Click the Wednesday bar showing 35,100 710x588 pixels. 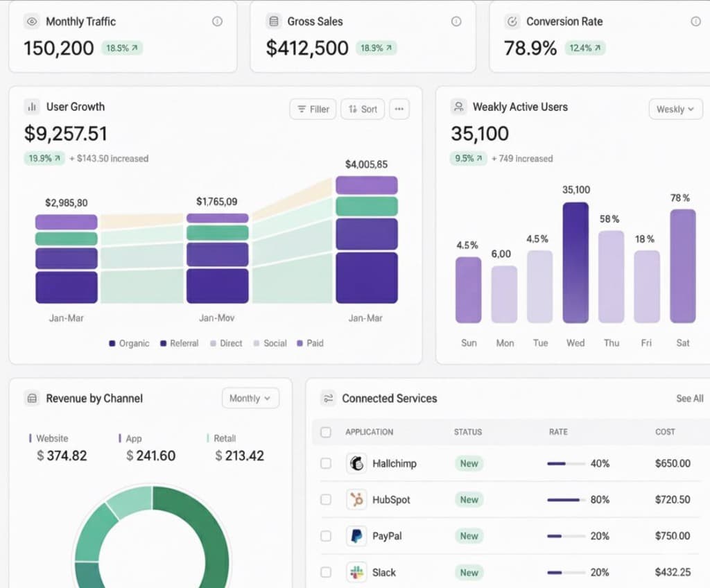coord(575,263)
